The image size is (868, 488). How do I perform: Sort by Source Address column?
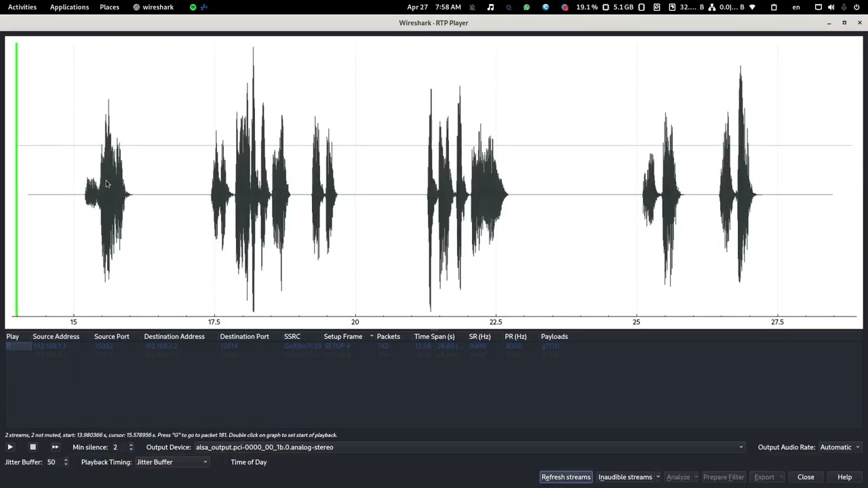coord(56,337)
